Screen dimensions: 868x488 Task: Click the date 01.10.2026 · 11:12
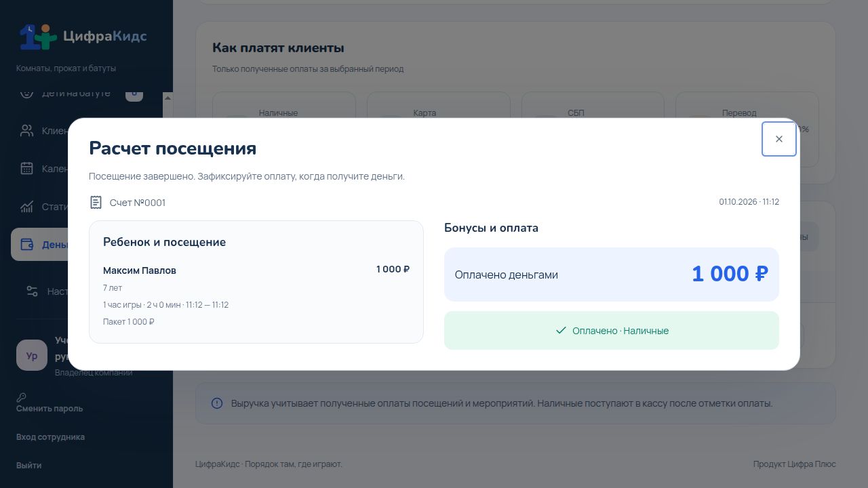(749, 202)
